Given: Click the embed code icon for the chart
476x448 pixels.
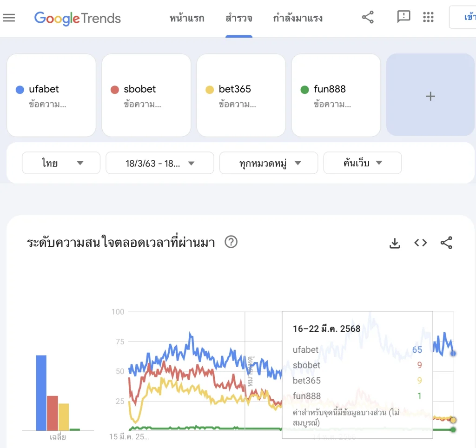Looking at the screenshot, I should coord(420,243).
